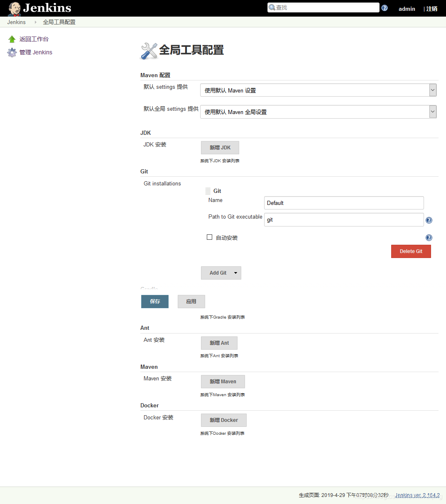Click the 全局工具配置 breadcrumb
The image size is (446, 504).
(x=59, y=22)
